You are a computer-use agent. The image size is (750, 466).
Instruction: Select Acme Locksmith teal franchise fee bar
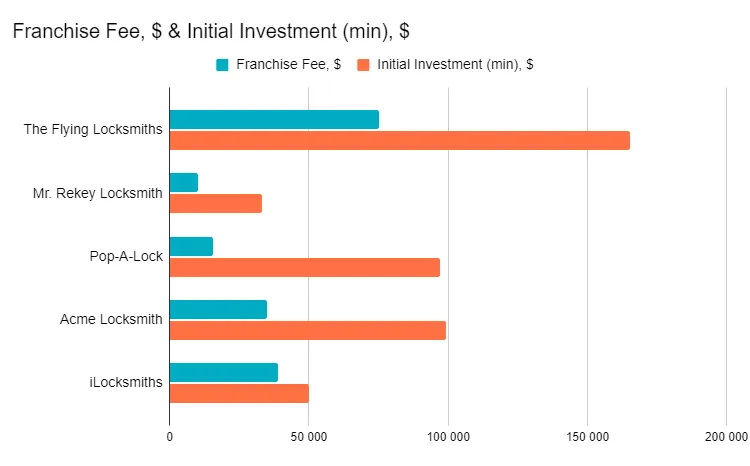tap(218, 309)
